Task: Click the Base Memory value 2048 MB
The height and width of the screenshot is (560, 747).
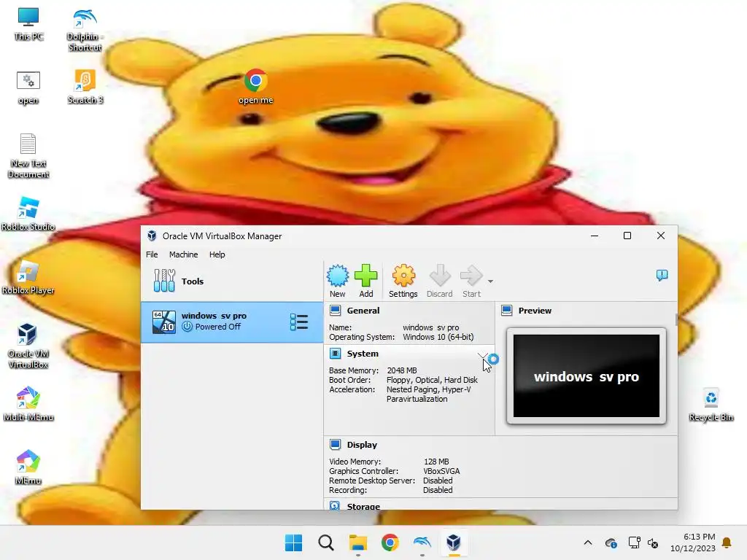Action: (402, 370)
